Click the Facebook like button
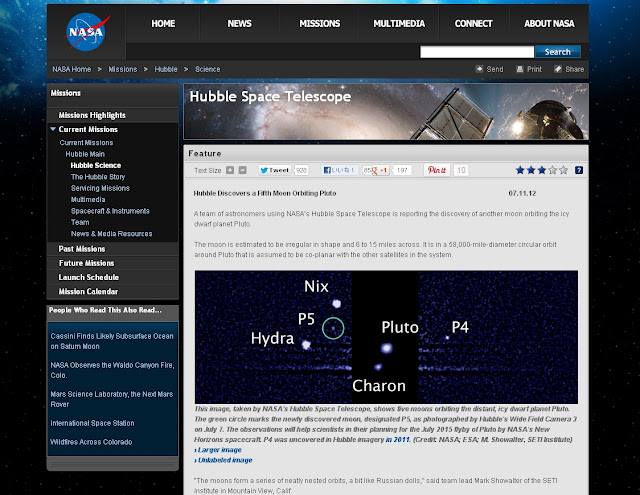 point(340,170)
